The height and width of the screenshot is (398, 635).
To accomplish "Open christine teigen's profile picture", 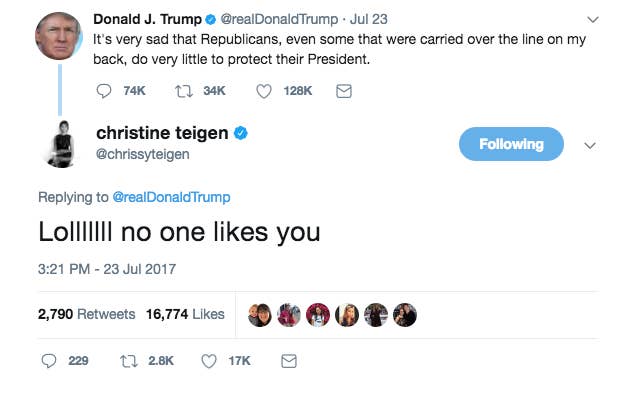I will click(62, 144).
